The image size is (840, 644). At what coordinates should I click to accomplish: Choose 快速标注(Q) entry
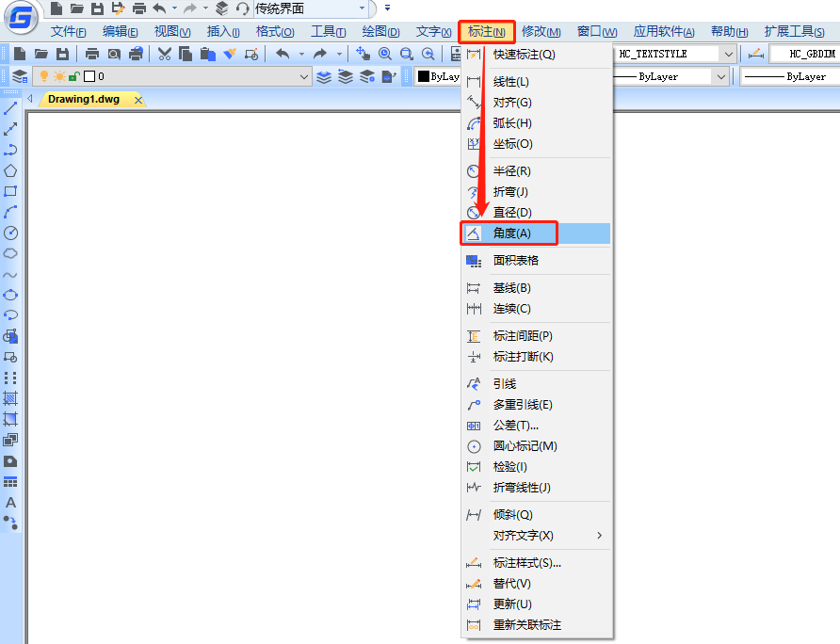point(537,55)
